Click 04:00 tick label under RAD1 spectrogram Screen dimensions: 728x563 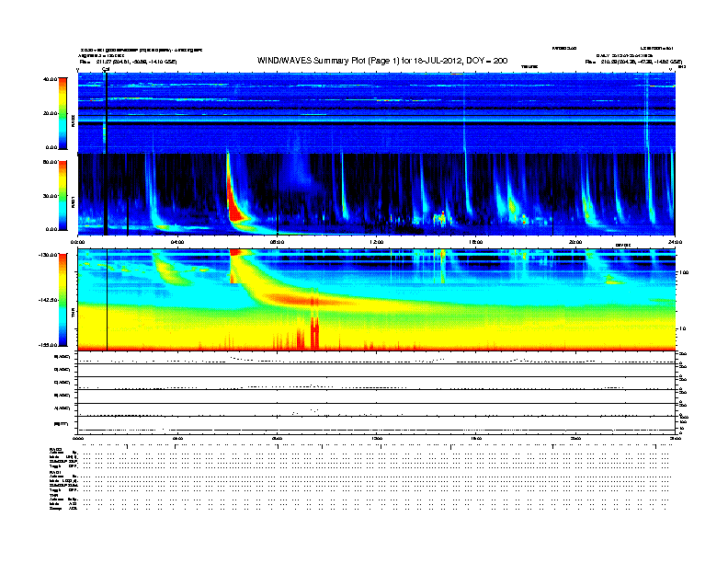(177, 242)
